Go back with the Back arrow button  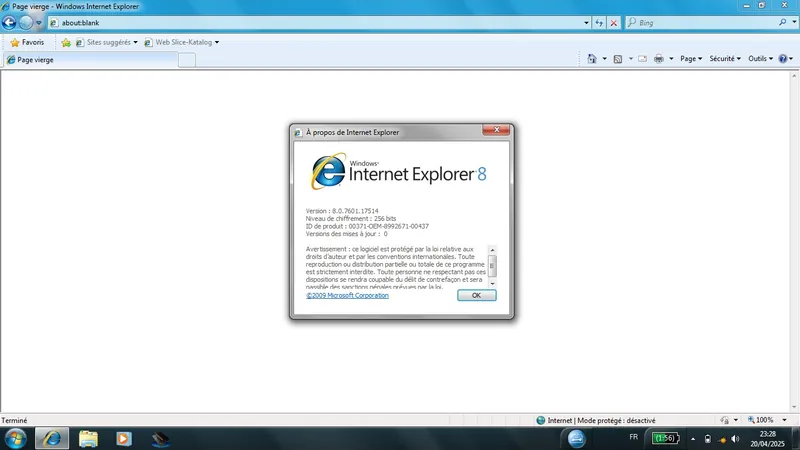point(9,22)
